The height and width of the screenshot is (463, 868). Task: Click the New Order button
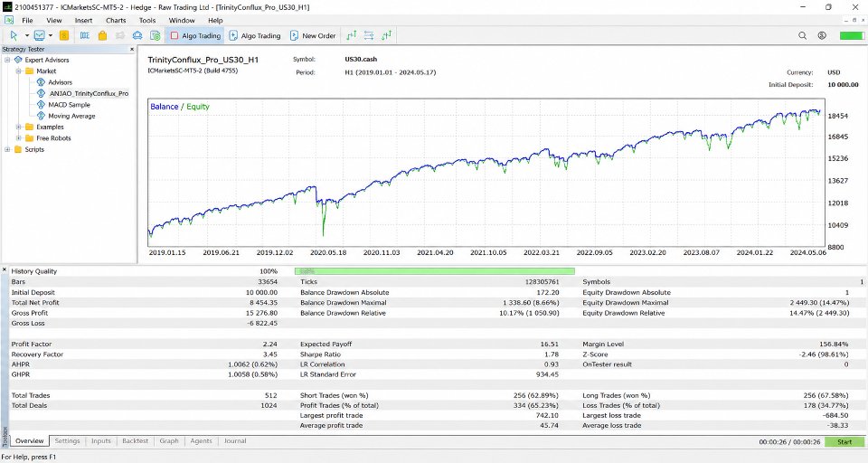point(313,35)
